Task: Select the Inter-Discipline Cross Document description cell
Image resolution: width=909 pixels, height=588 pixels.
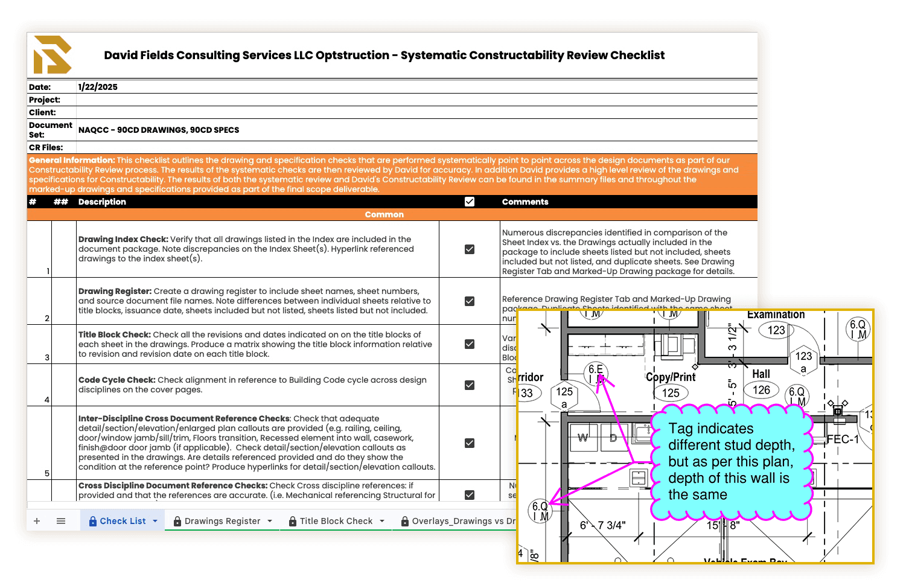Action: (258, 443)
